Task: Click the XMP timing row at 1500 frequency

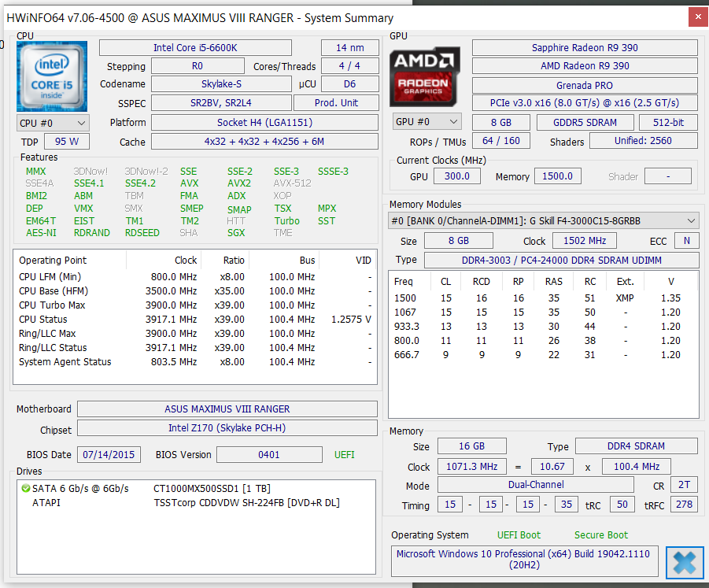Action: tap(543, 298)
